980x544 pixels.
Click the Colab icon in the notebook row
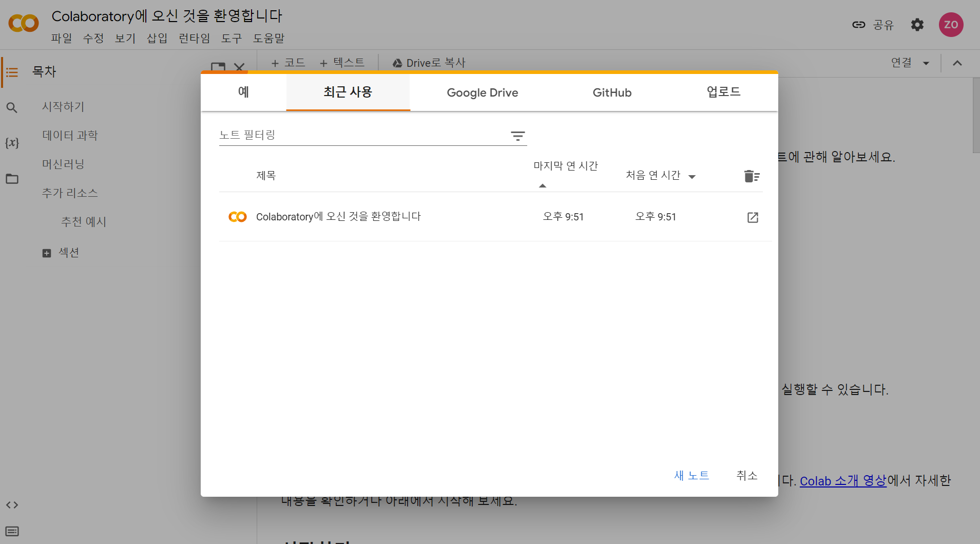pyautogui.click(x=238, y=217)
